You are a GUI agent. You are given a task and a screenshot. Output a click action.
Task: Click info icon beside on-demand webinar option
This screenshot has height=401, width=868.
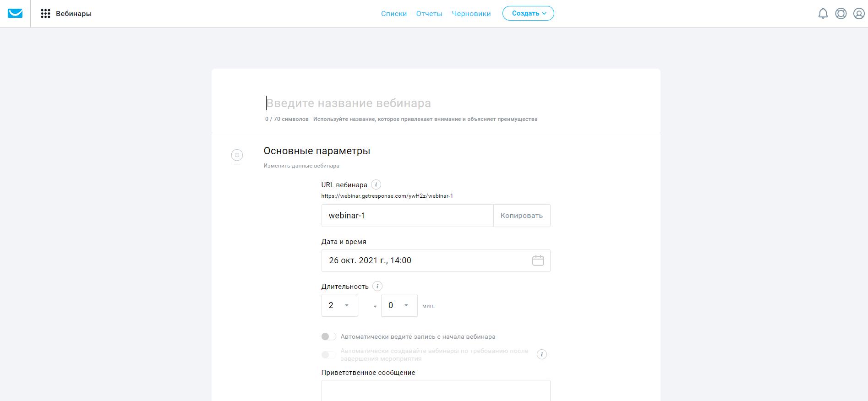click(x=542, y=354)
